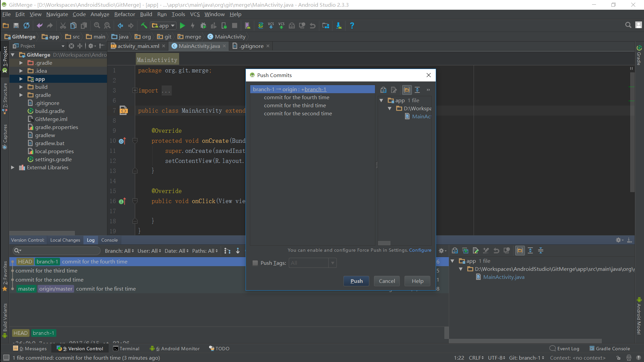Click the Stop square icon

click(x=235, y=25)
